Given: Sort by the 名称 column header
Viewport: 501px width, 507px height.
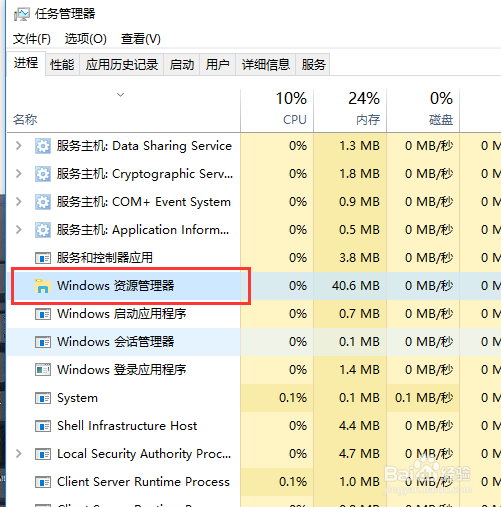Looking at the screenshot, I should pyautogui.click(x=123, y=111).
